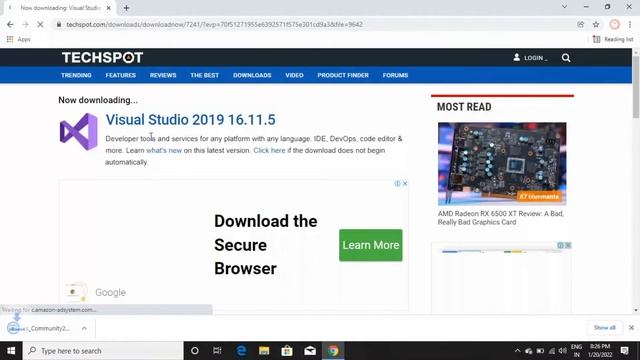This screenshot has width=640, height=360.
Task: Open the Apps shortcut in bookmarks bar
Action: point(19,40)
